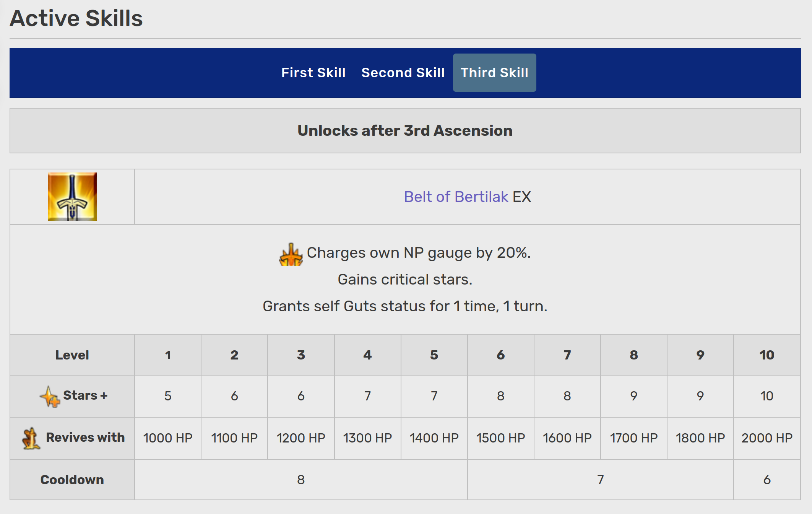
Task: Click the Cooldown value 6 cell
Action: coord(767,480)
